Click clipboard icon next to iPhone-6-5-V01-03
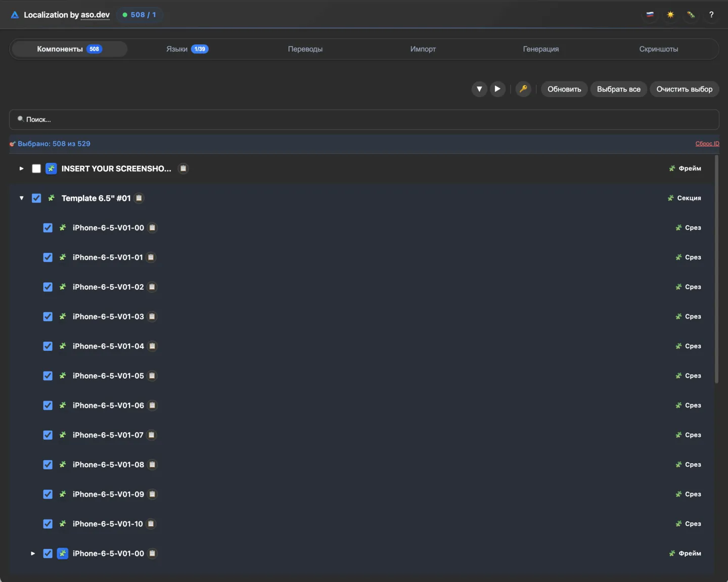 click(152, 317)
